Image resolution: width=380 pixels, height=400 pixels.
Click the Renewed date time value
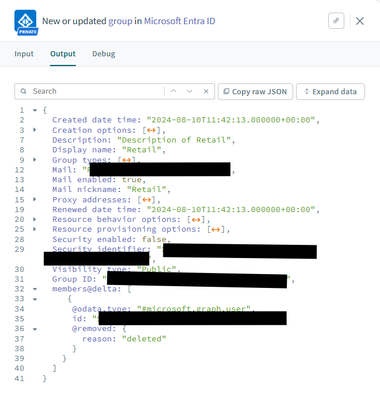tap(231, 210)
